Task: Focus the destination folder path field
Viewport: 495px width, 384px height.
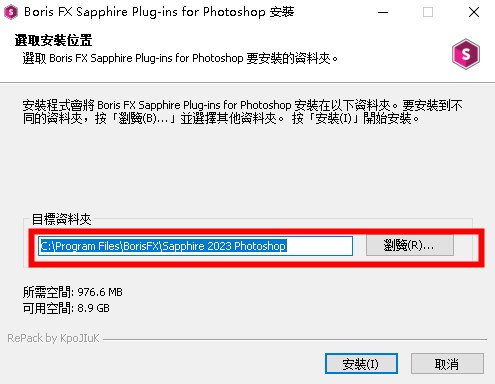Action: coord(195,246)
